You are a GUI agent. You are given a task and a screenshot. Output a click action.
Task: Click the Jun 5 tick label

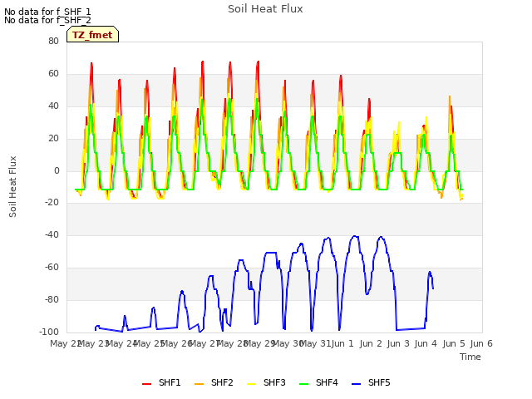[454, 343]
